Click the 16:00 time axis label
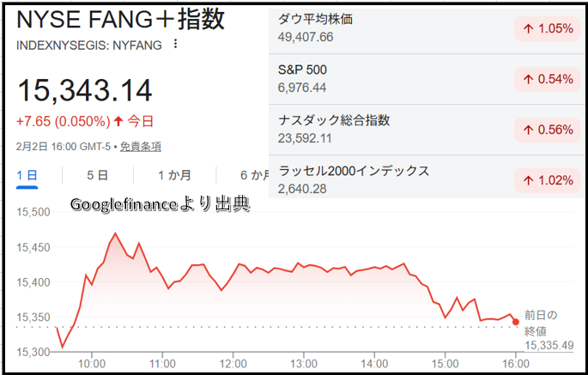 [515, 364]
